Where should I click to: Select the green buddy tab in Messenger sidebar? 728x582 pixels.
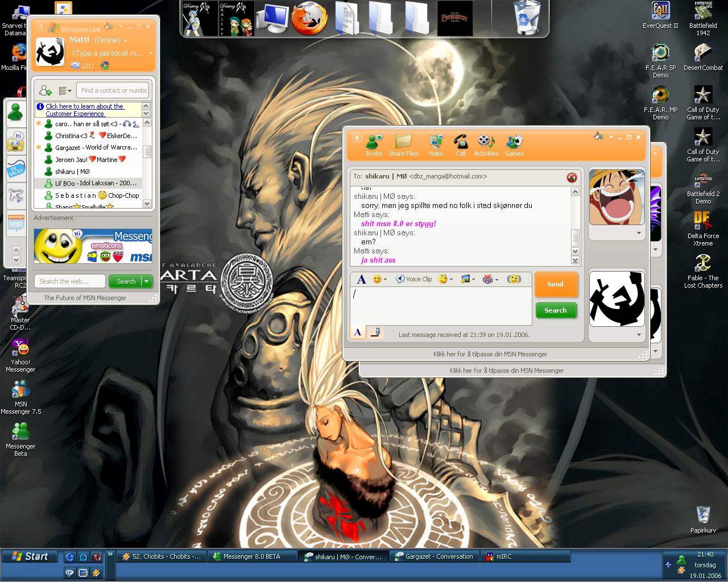(15, 113)
